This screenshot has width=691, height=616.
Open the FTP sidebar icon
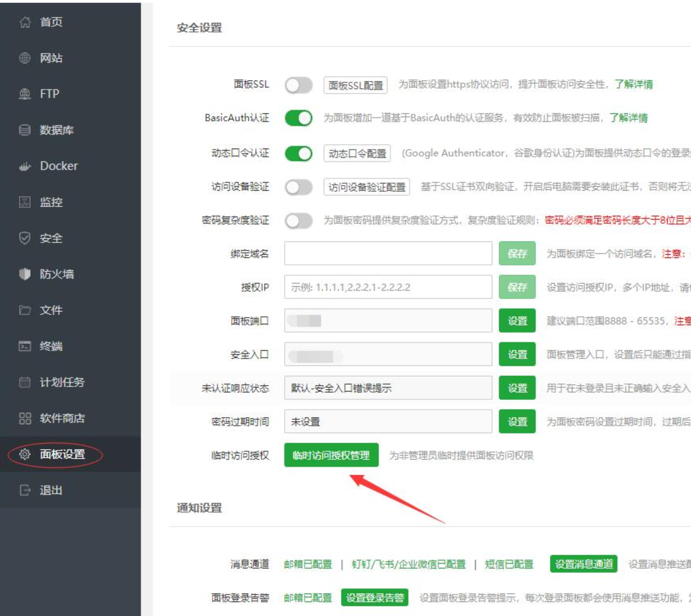point(25,94)
